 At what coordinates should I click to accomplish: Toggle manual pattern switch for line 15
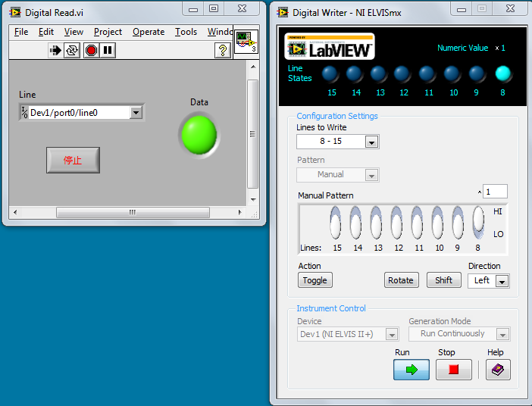click(x=336, y=223)
